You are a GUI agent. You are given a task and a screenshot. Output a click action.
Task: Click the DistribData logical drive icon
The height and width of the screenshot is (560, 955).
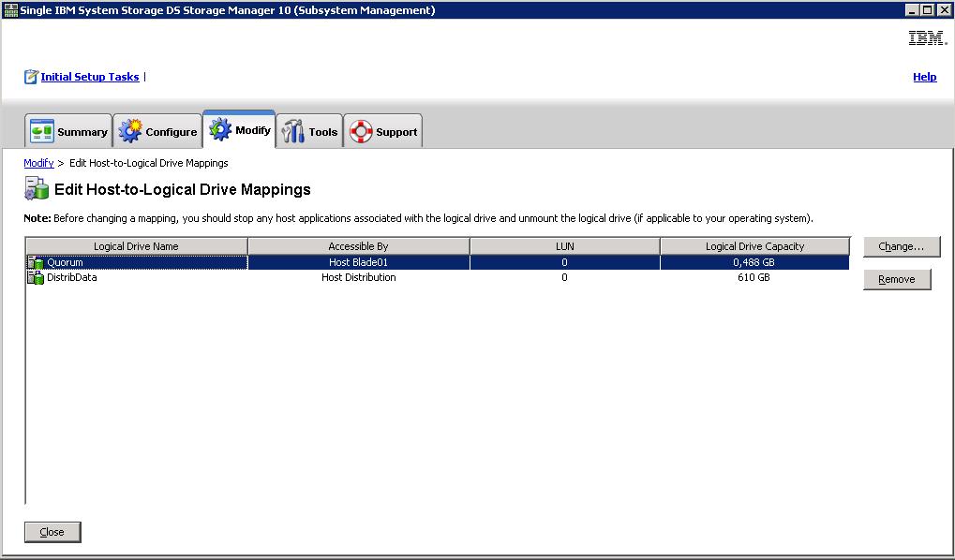point(36,277)
